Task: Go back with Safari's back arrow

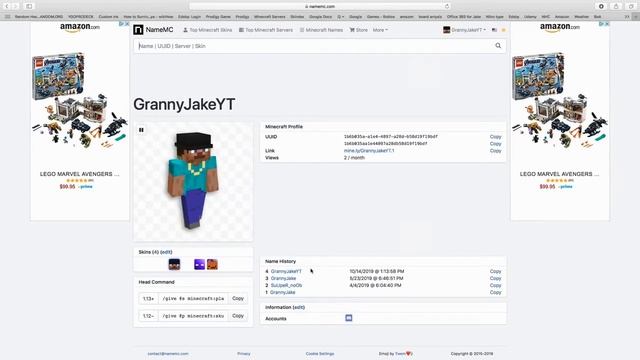Action: pyautogui.click(x=7, y=6)
